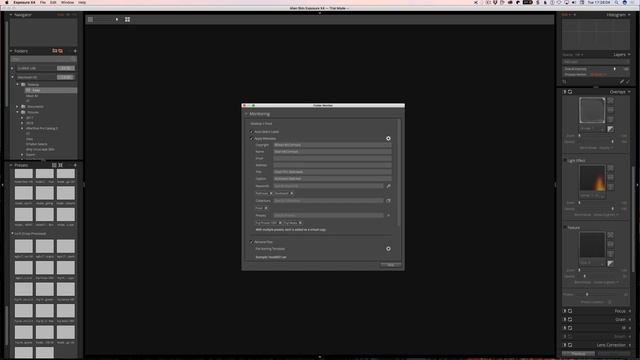Collapse the Monitoring section in the dialog
This screenshot has width=640, height=360.
[246, 114]
